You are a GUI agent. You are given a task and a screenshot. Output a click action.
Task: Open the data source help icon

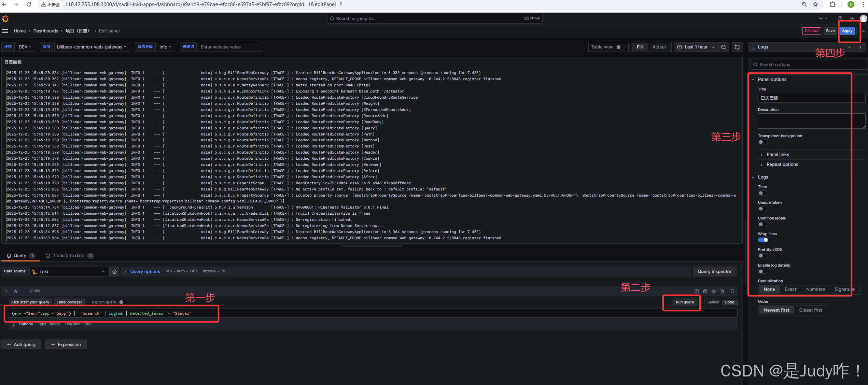coord(114,272)
